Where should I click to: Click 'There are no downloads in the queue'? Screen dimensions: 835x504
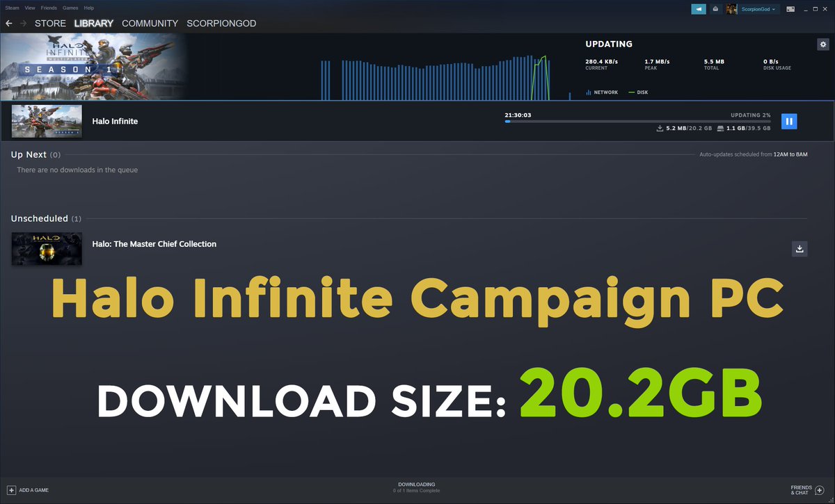pyautogui.click(x=77, y=170)
